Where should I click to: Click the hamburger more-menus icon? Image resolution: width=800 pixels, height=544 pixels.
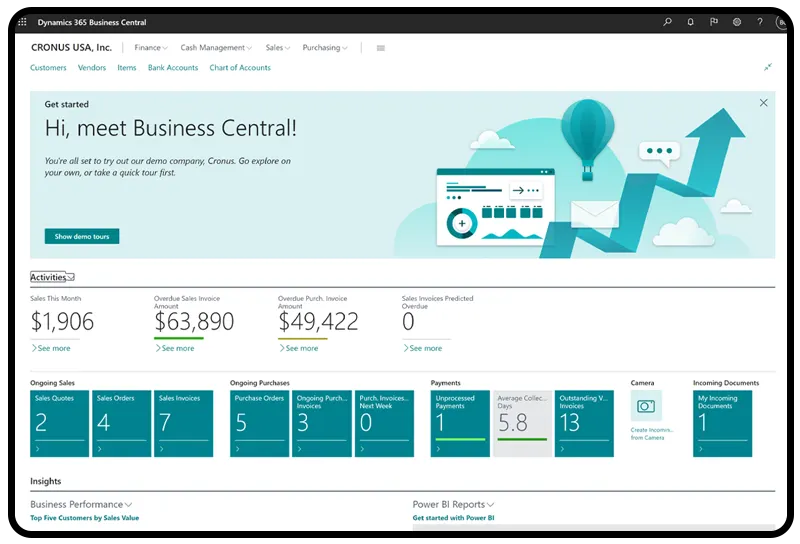coord(381,48)
